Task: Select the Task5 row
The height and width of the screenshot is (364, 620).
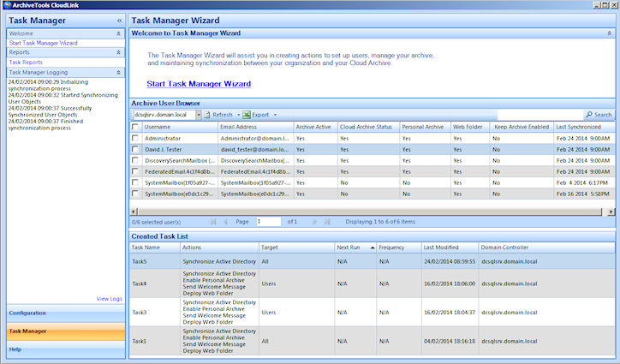Action: (x=372, y=261)
